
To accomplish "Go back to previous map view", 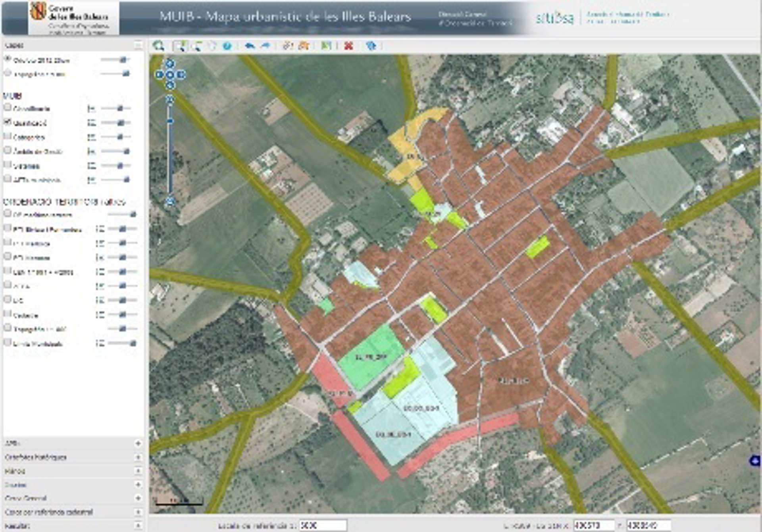I will [250, 46].
